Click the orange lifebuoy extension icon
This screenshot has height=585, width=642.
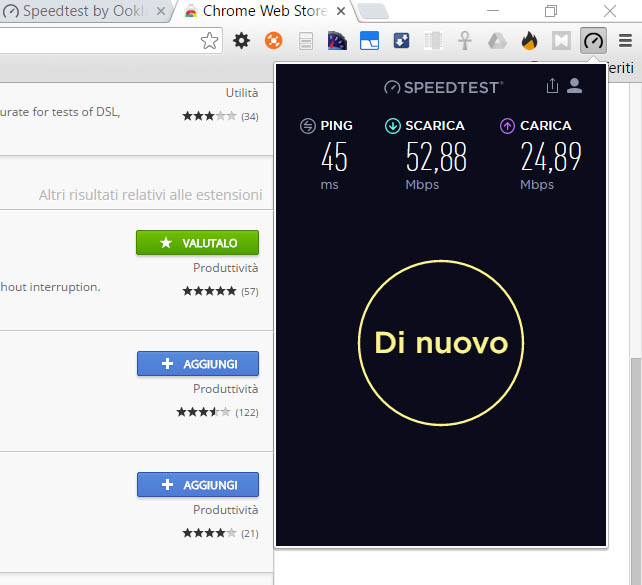coord(274,41)
